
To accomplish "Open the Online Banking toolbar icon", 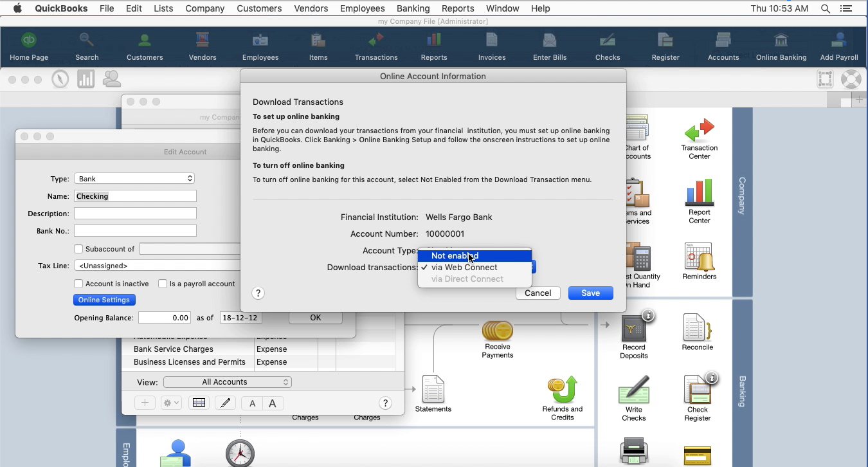I will (781, 46).
